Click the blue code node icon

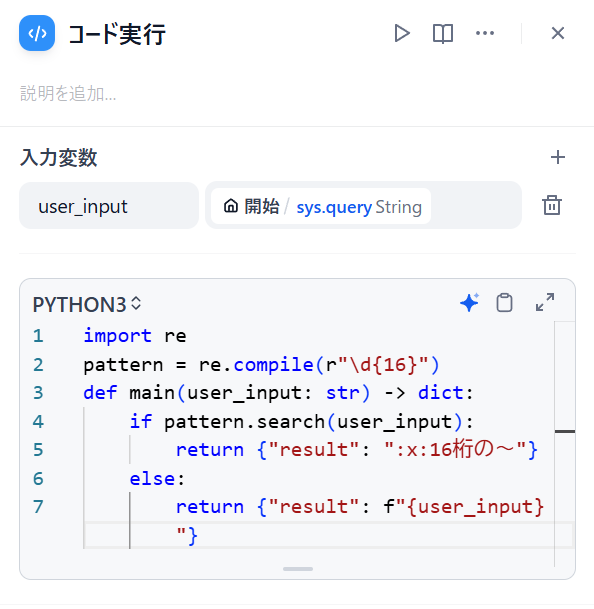(x=37, y=33)
